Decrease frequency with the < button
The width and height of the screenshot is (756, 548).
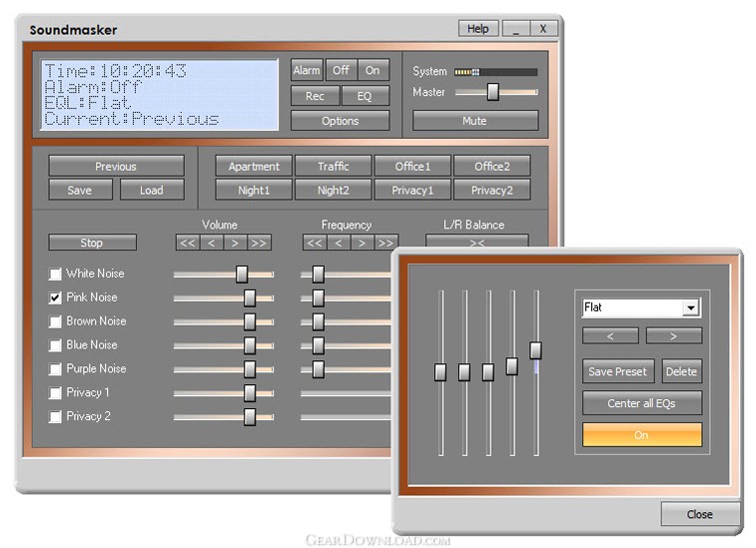(339, 243)
